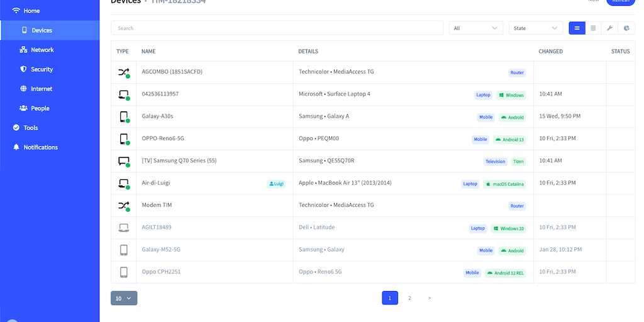Click the phone icon for Galaxy-A30s
The height and width of the screenshot is (322, 644).
click(x=124, y=117)
